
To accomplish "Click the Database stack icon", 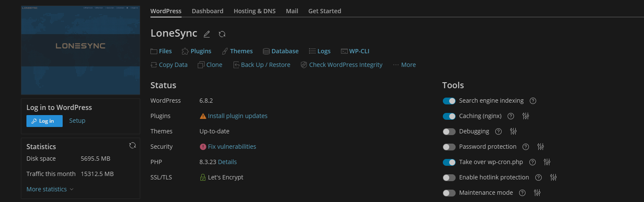I will pos(266,51).
